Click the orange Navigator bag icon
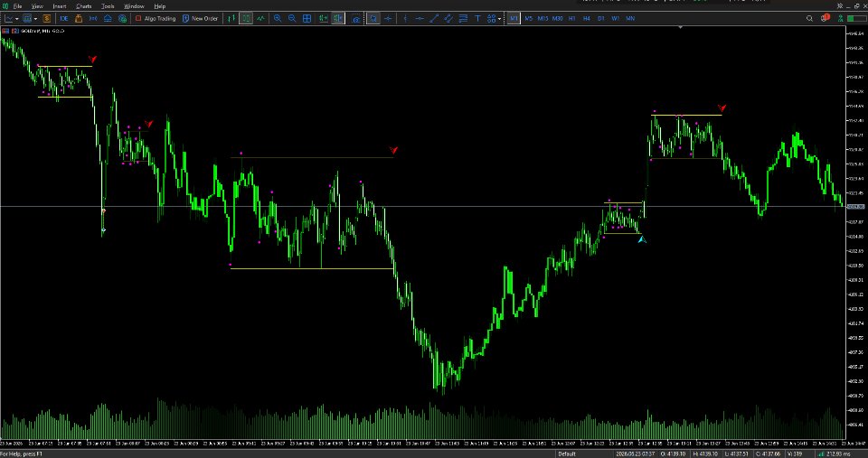The height and width of the screenshot is (458, 868). tap(79, 18)
